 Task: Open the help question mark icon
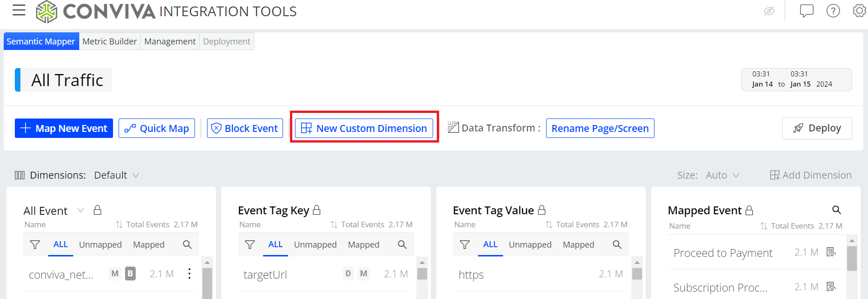(833, 11)
